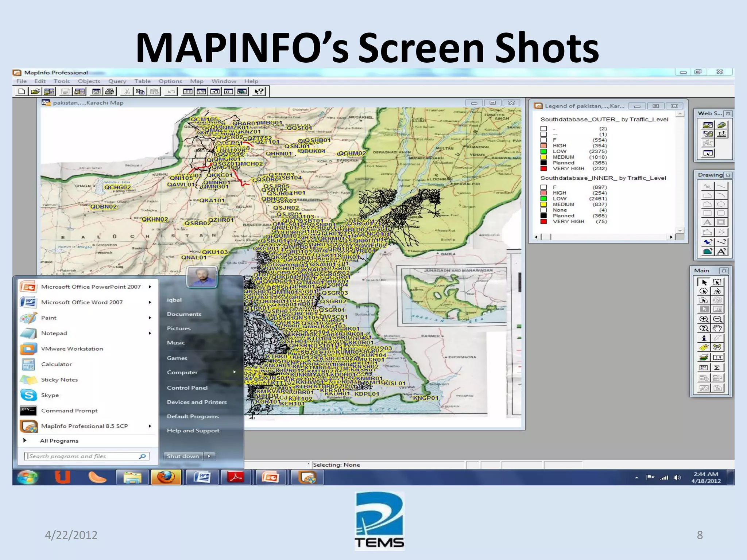Click green LOW swatch in OUTER legend
The height and width of the screenshot is (560, 747).
coord(543,151)
